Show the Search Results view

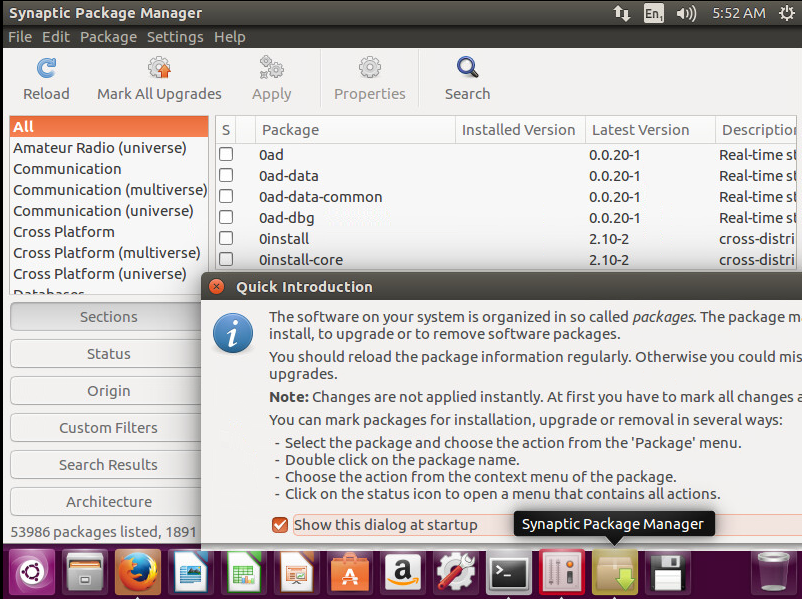[x=106, y=464]
